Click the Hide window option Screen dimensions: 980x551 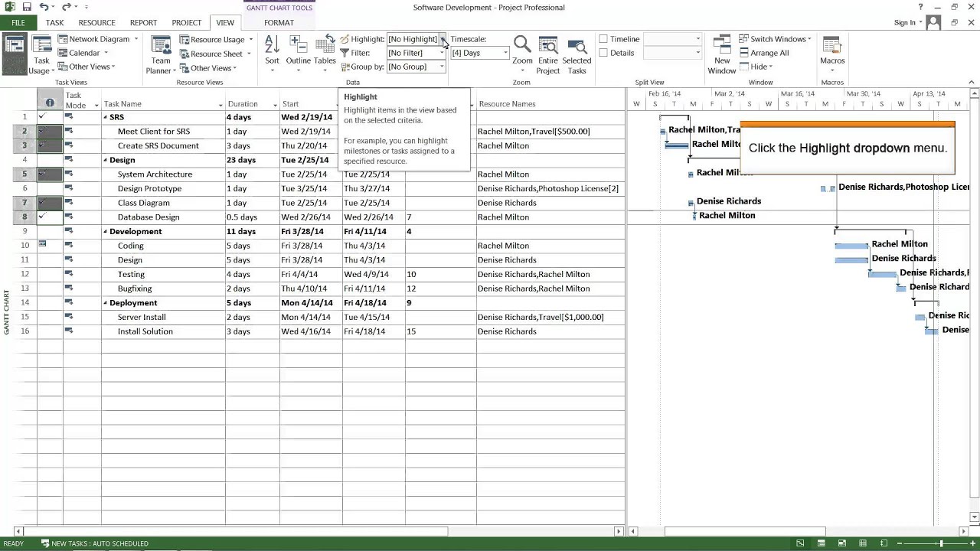pos(756,67)
